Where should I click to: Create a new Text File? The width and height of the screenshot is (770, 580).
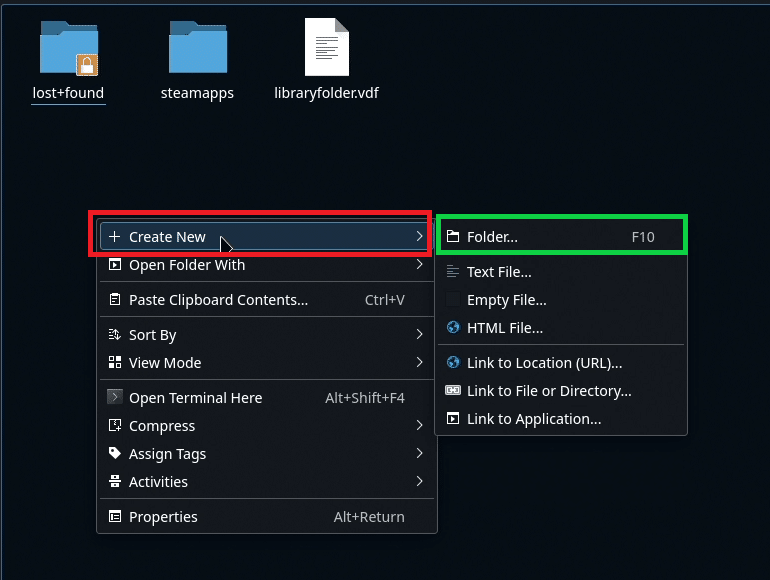[561, 272]
